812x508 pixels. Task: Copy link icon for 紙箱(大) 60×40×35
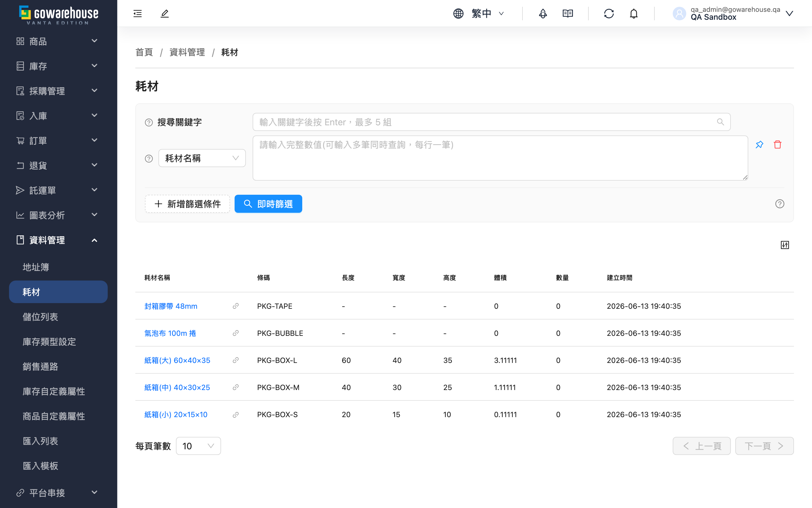(235, 360)
